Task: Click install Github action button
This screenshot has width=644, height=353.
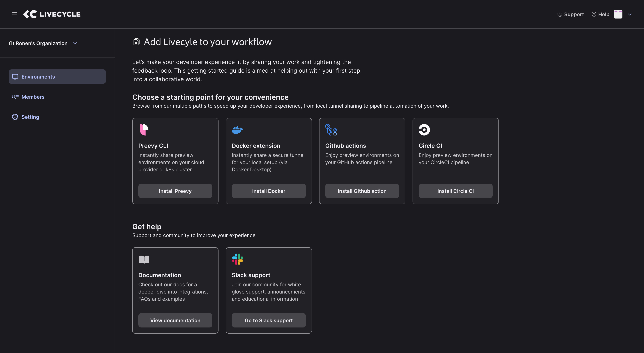Action: click(362, 191)
